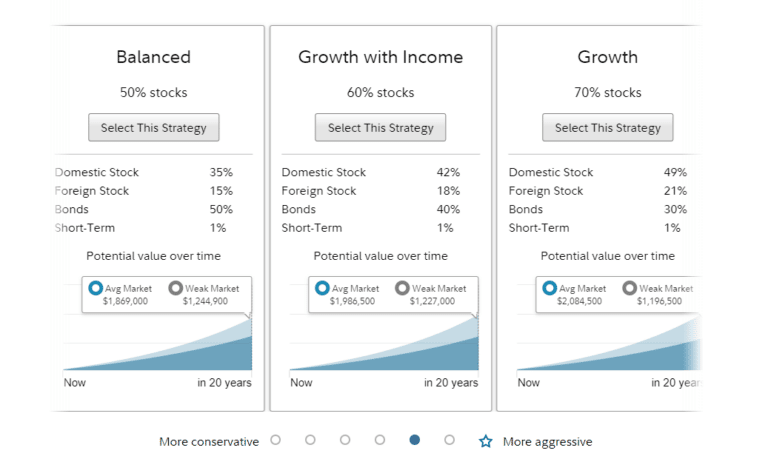Click the More conservative label

209,442
